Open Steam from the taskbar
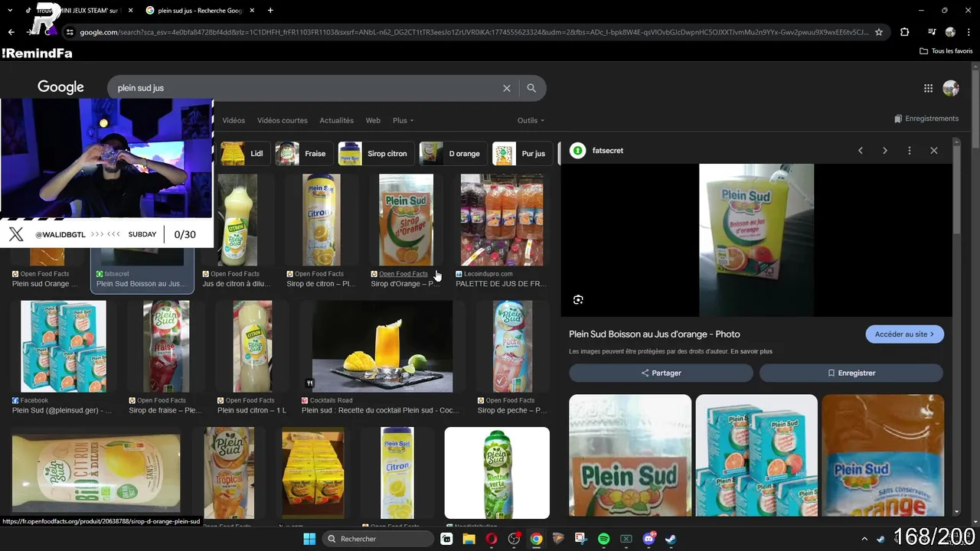The image size is (980, 551). click(x=671, y=539)
